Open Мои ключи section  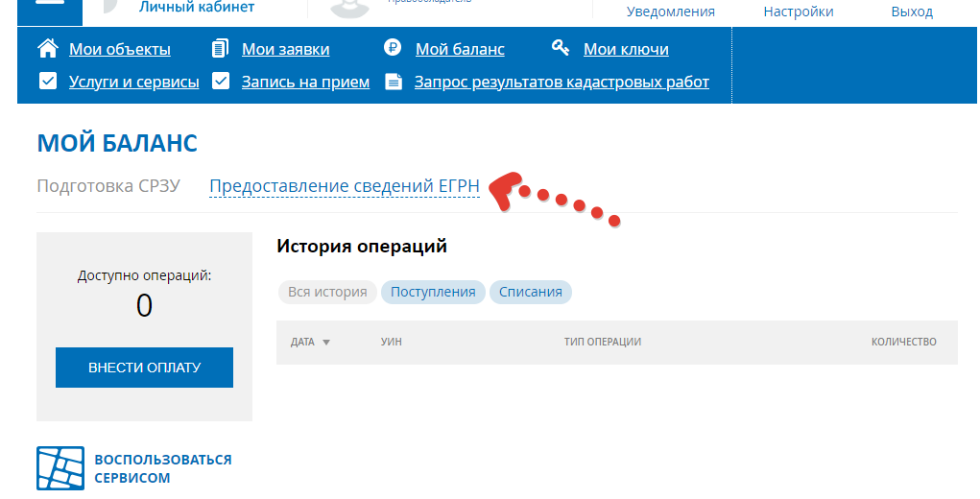626,49
